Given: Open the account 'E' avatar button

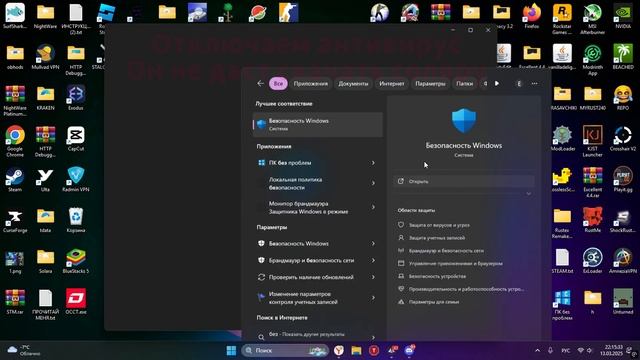Looking at the screenshot, I should (519, 83).
